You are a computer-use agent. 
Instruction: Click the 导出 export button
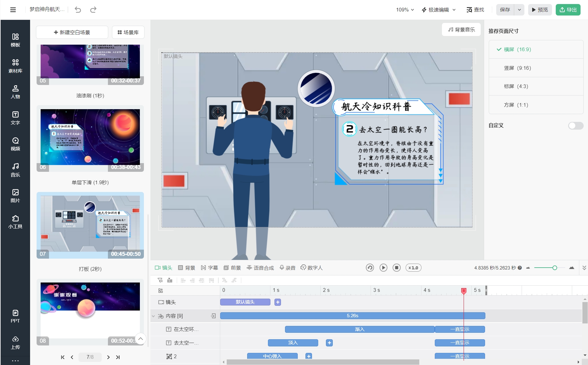point(568,10)
